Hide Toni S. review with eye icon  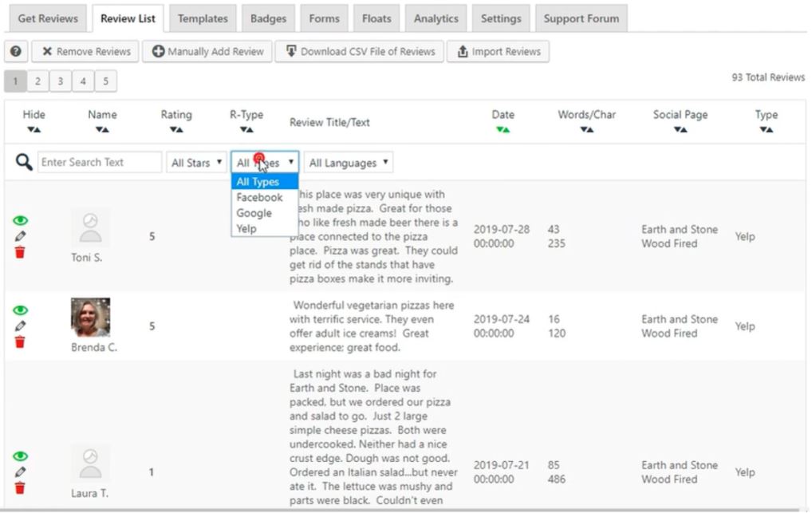[x=20, y=221]
